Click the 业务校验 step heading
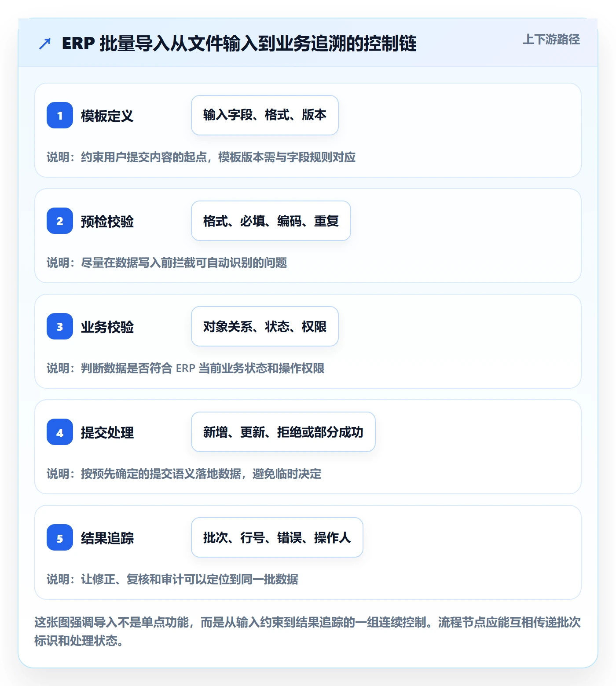Viewport: 616px width, 686px height. [107, 327]
